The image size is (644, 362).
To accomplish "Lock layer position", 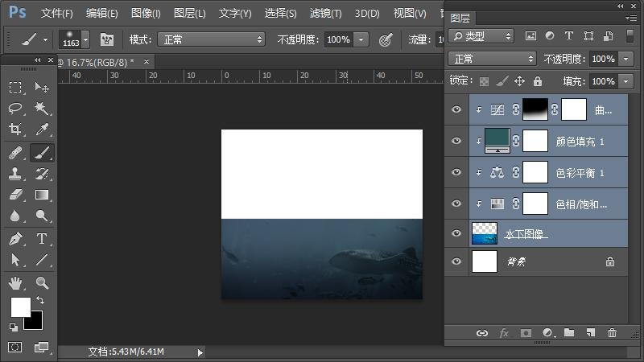I will point(519,81).
